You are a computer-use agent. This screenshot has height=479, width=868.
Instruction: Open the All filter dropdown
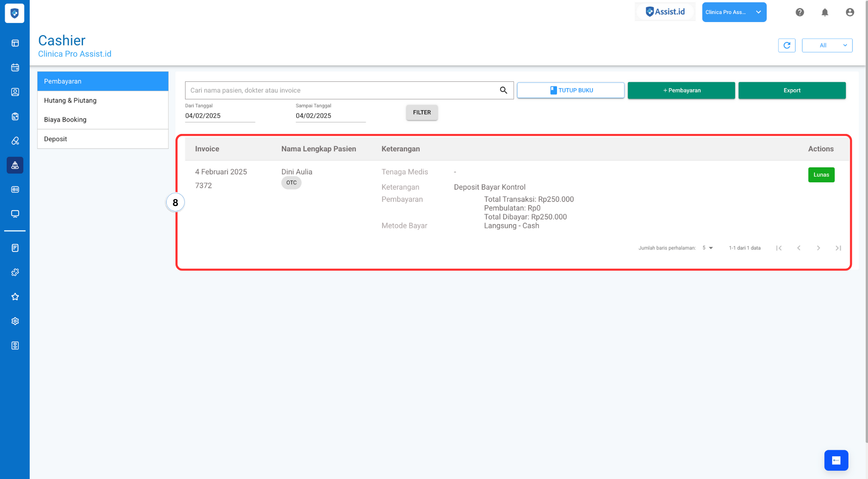tap(827, 45)
